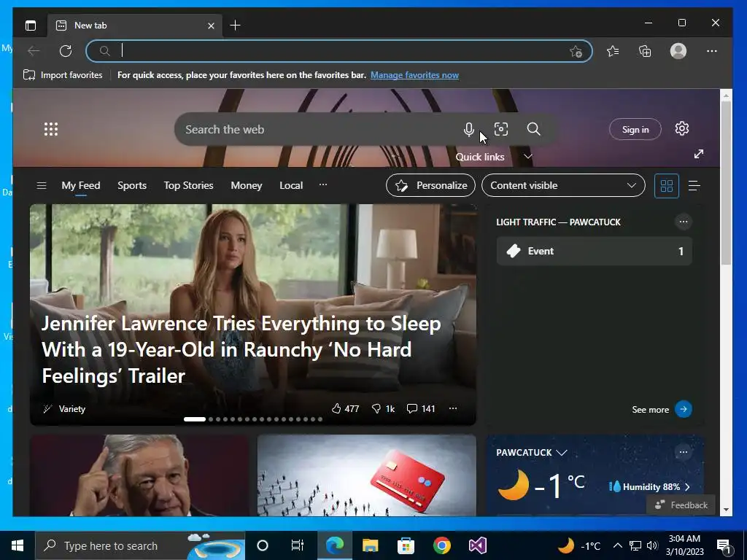The image size is (747, 560).
Task: Open File Explorer from the taskbar
Action: 370,545
